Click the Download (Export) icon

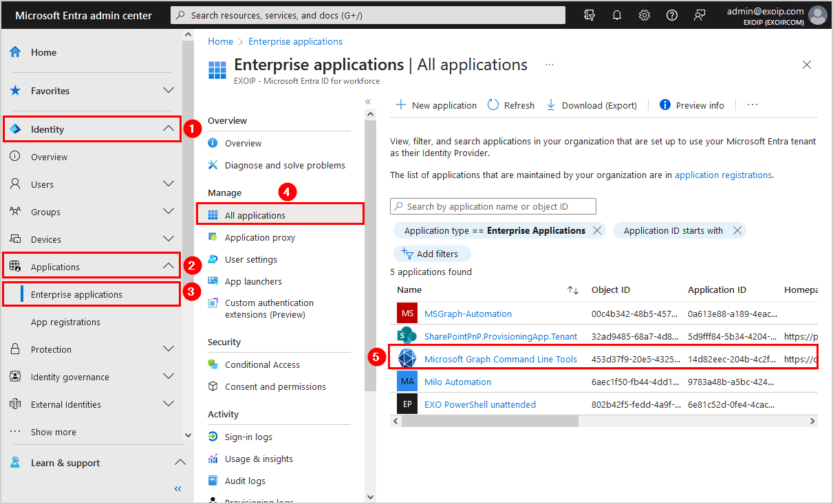coord(551,105)
